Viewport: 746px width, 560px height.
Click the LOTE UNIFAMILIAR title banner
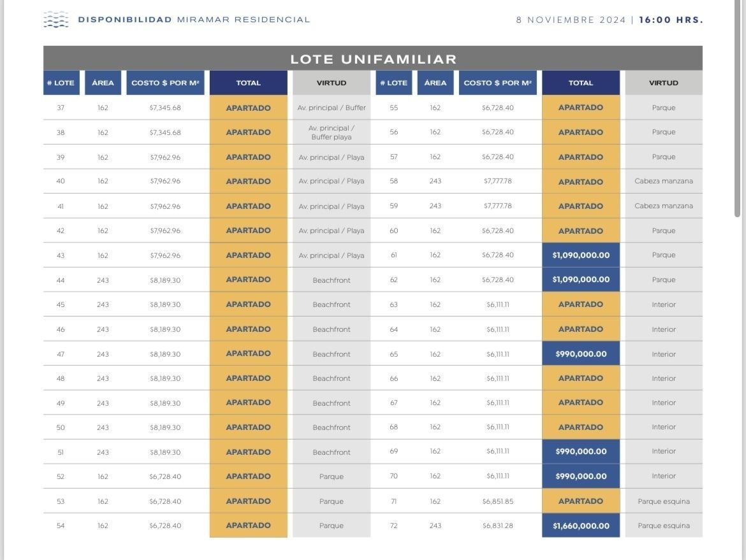click(x=373, y=59)
